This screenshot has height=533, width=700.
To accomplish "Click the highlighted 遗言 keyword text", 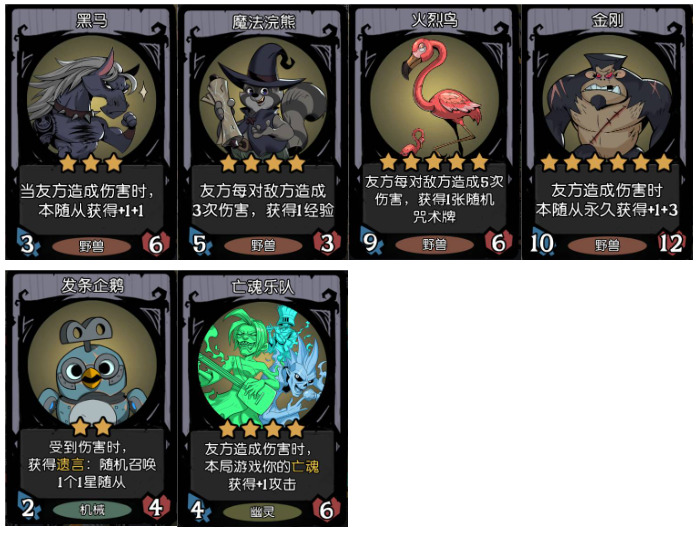I will click(x=71, y=464).
